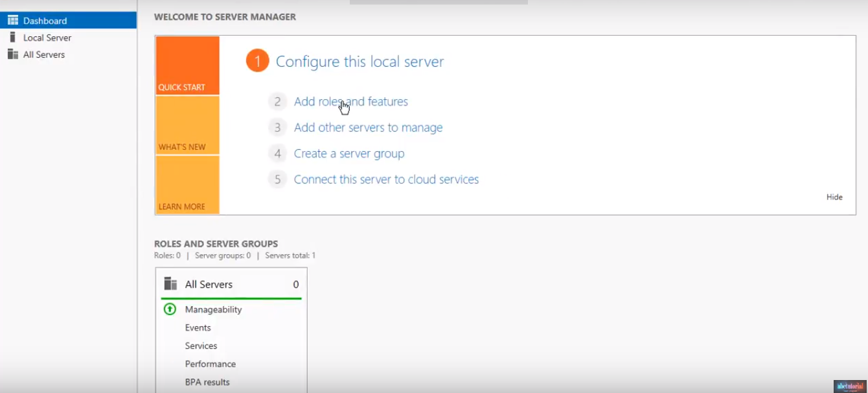
Task: Click the orange step 1 circle
Action: (257, 62)
